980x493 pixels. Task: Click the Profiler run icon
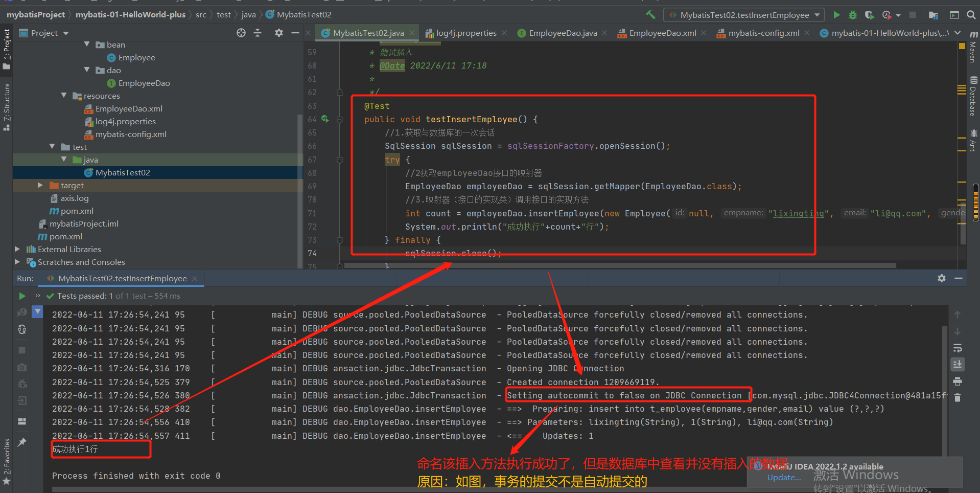[x=886, y=15]
